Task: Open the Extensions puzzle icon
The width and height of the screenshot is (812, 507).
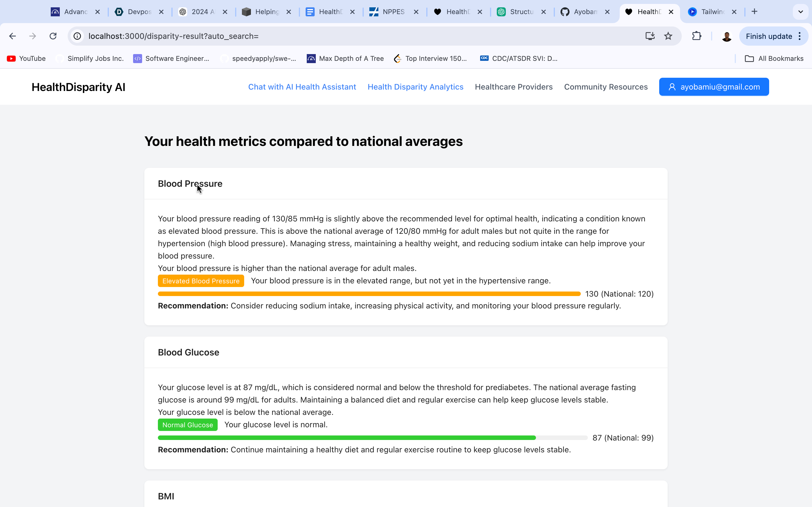Action: (x=697, y=36)
